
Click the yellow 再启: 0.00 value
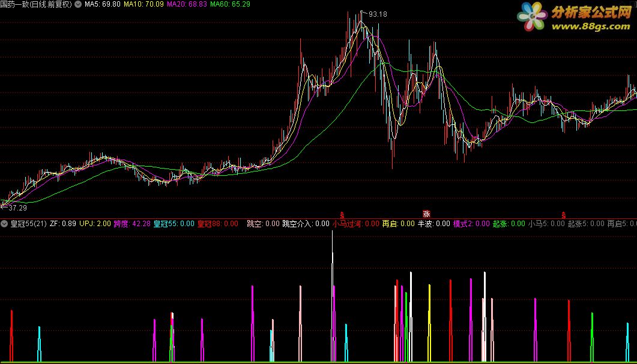click(399, 224)
